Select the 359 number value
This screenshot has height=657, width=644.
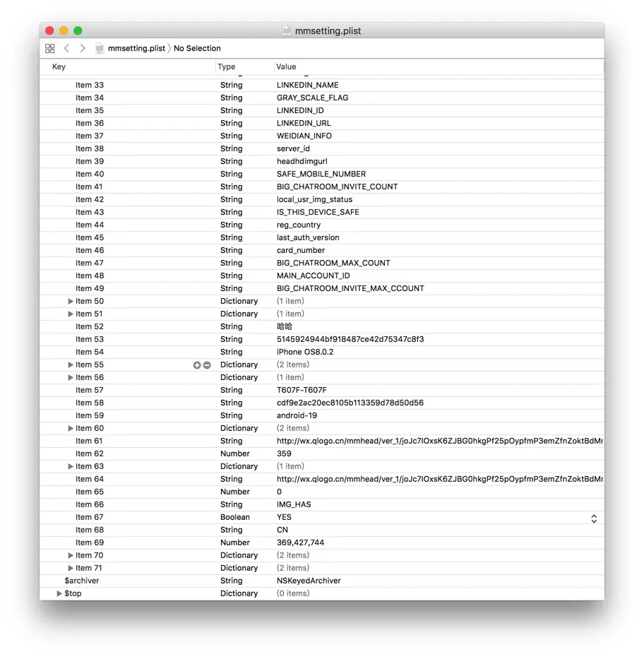click(x=284, y=454)
